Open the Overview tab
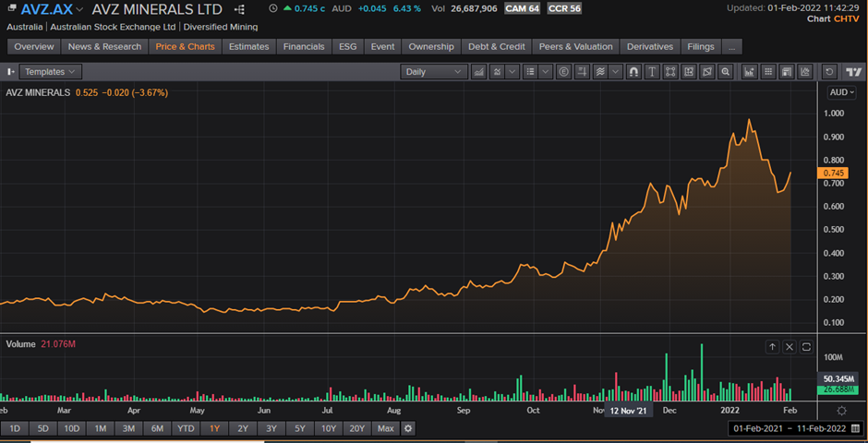The width and height of the screenshot is (868, 443). [x=34, y=46]
